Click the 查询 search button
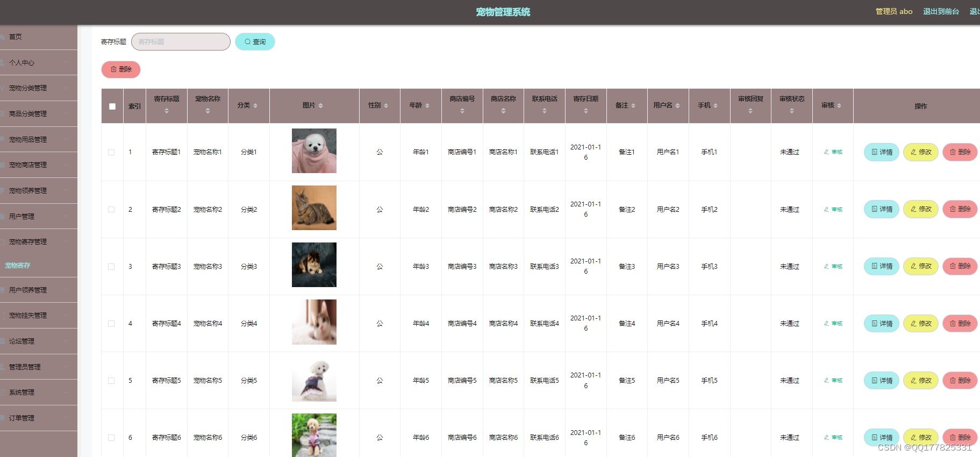The image size is (980, 457). 255,42
